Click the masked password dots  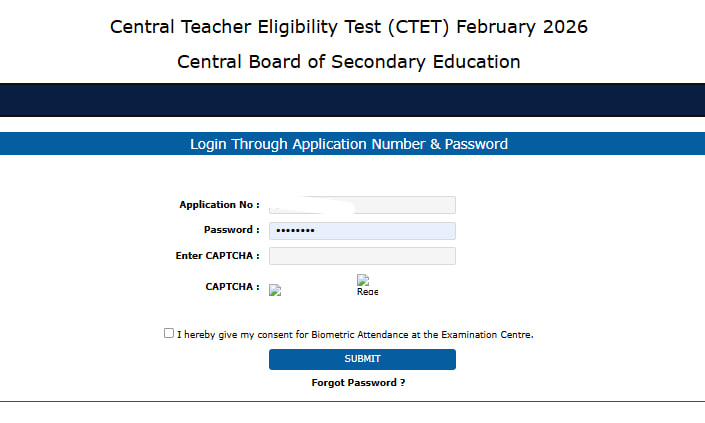(x=295, y=231)
